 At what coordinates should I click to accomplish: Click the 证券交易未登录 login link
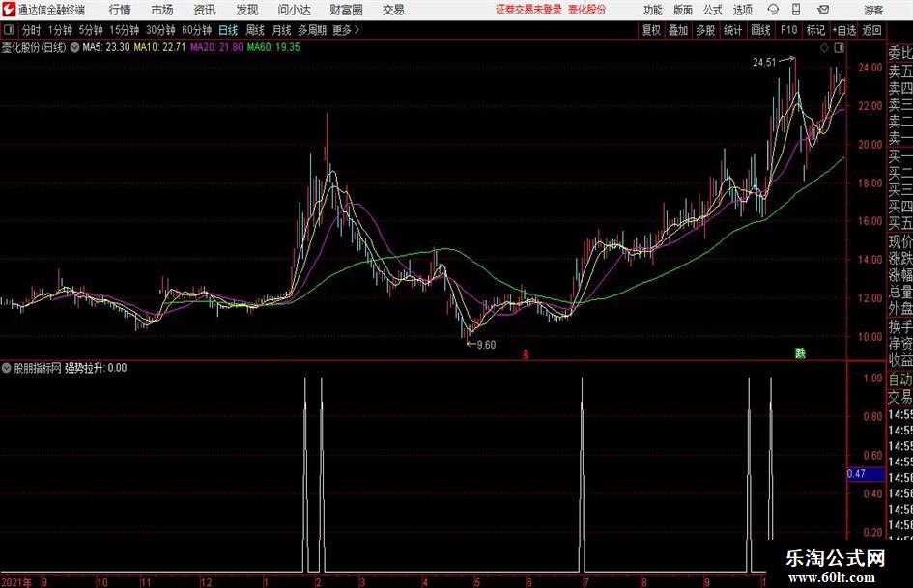[528, 10]
